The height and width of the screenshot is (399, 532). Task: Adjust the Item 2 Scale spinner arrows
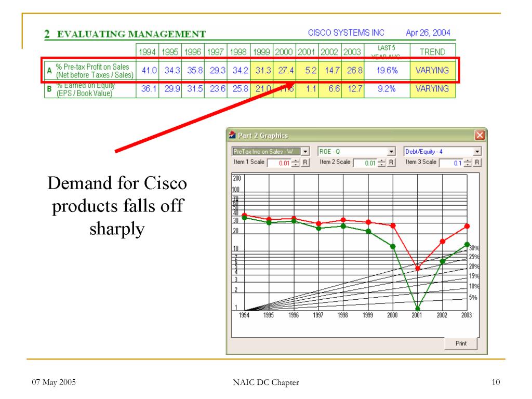click(382, 163)
